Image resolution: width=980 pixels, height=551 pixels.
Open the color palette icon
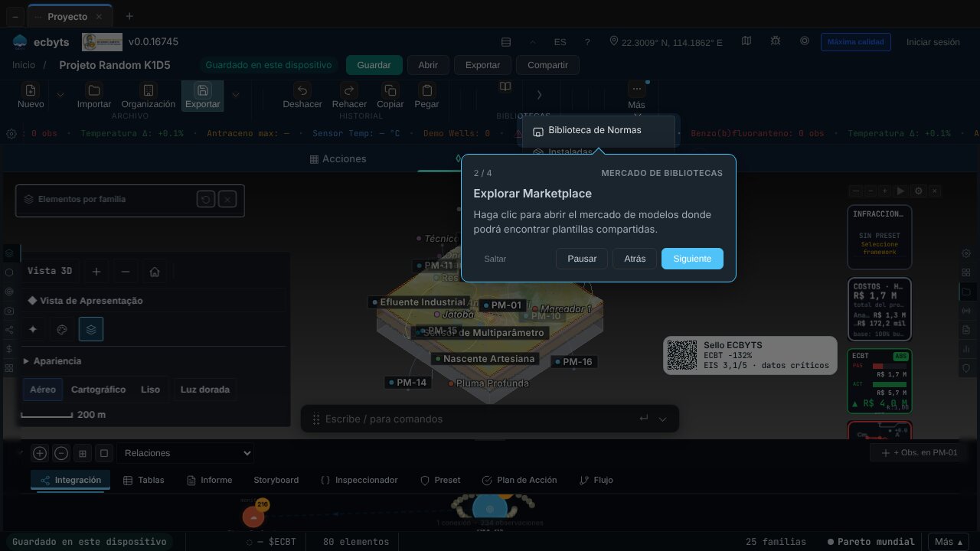pyautogui.click(x=62, y=329)
